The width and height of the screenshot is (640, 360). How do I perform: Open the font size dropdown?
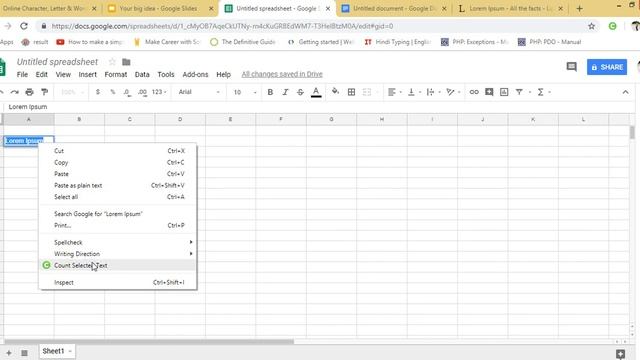245,92
